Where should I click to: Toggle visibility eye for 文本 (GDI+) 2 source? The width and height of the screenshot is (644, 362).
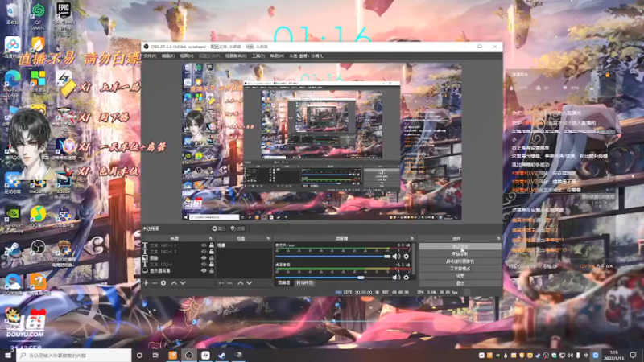point(204,252)
